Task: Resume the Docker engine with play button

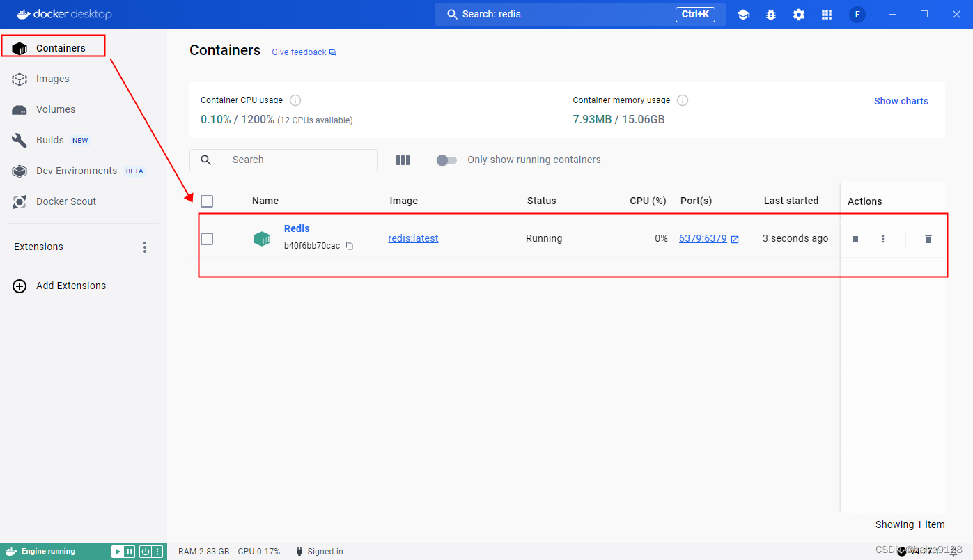Action: click(x=117, y=552)
